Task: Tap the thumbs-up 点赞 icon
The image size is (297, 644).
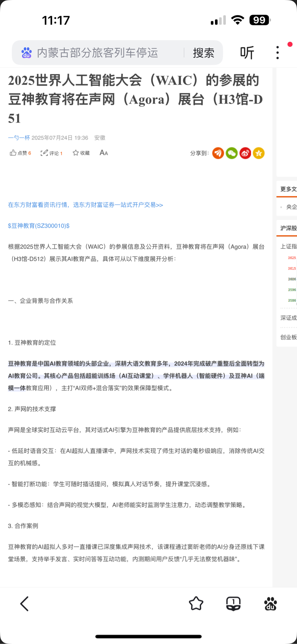Action: pos(13,153)
